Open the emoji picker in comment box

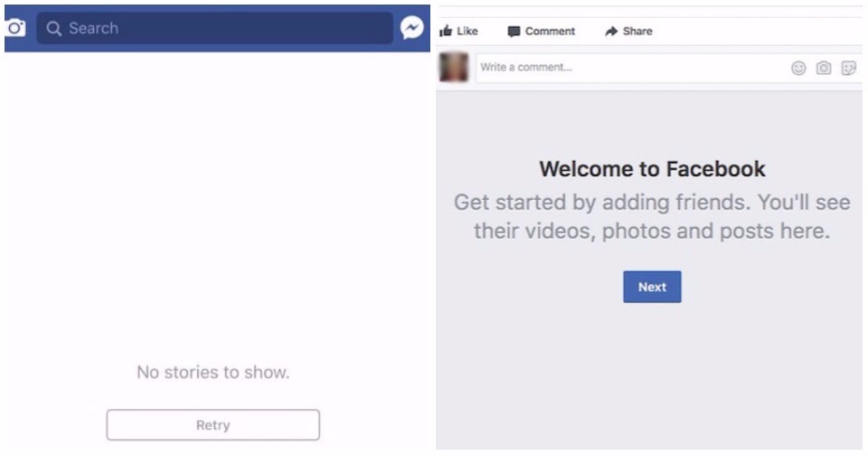(798, 68)
